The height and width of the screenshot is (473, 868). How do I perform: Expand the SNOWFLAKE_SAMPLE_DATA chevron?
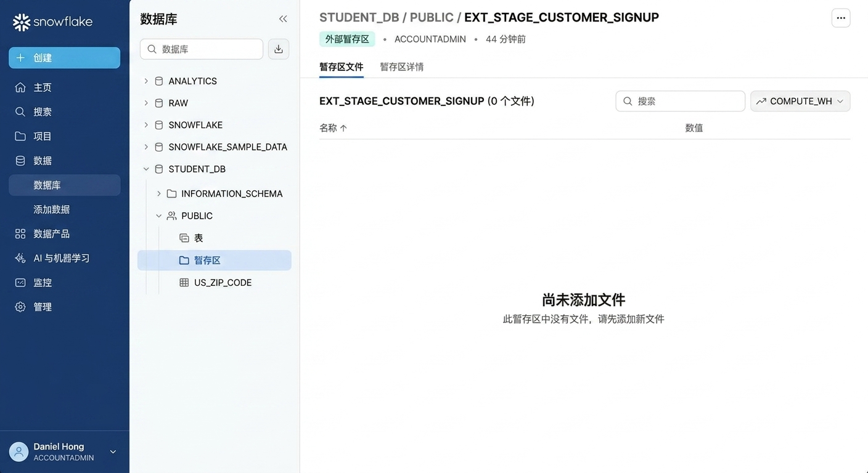[146, 147]
